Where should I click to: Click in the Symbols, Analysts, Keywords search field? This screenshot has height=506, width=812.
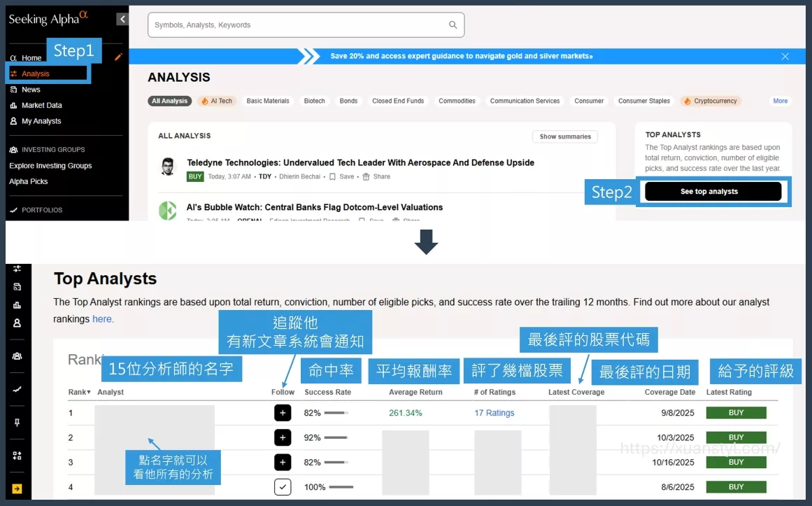tap(297, 25)
